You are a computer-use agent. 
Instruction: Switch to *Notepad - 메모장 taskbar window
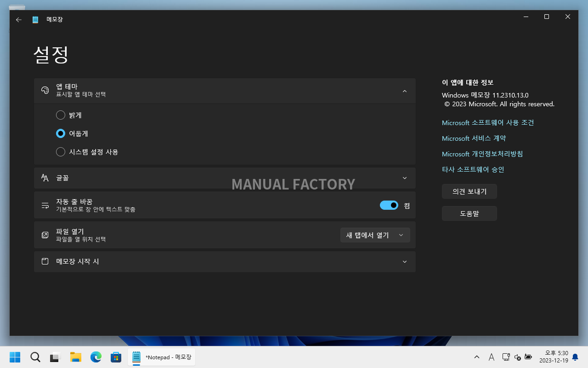pos(162,357)
